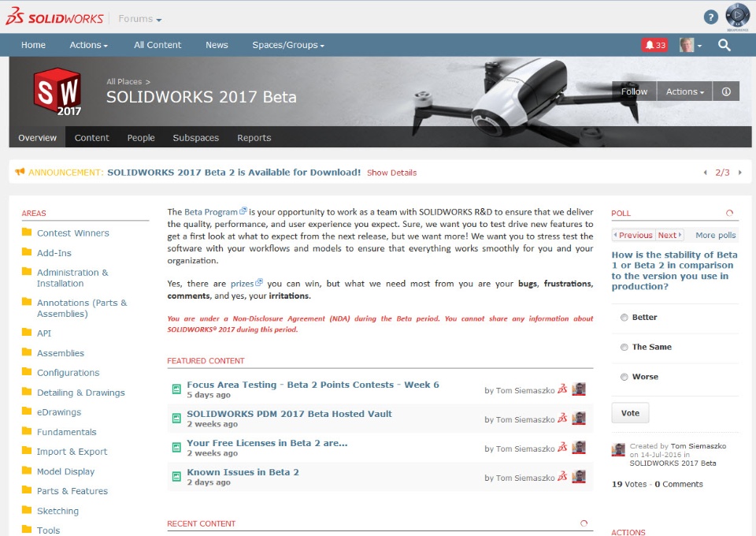Click document icon for Focus Area Testing

coord(176,389)
